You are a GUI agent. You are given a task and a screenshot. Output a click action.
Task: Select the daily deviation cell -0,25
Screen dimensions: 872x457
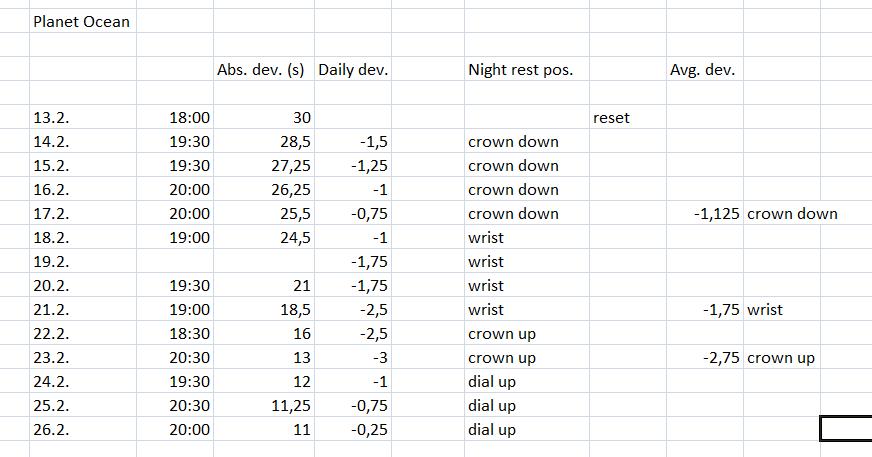coord(368,430)
